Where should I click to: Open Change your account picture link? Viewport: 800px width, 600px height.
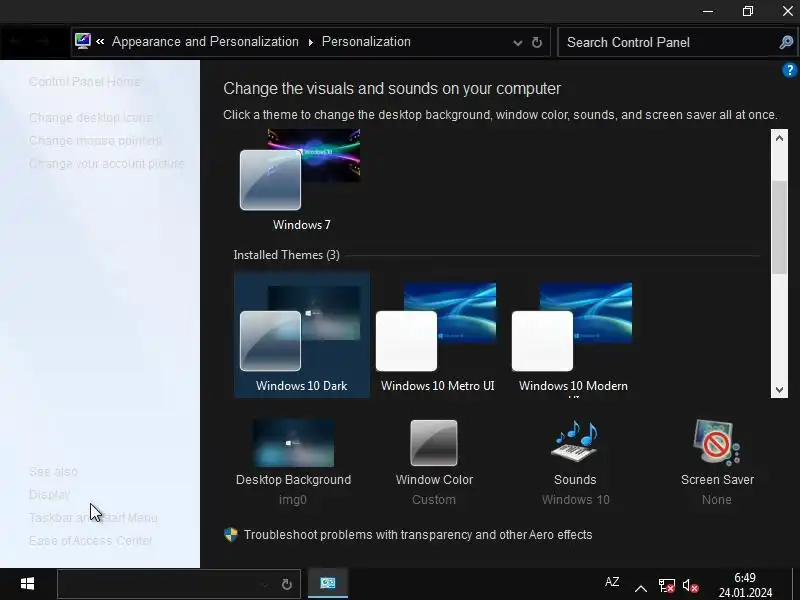(x=107, y=164)
